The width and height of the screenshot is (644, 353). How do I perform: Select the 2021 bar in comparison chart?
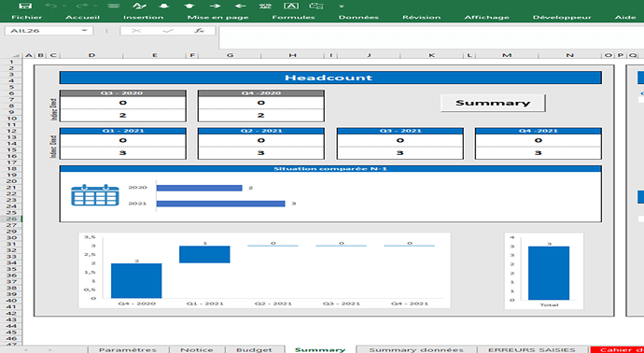pos(220,204)
